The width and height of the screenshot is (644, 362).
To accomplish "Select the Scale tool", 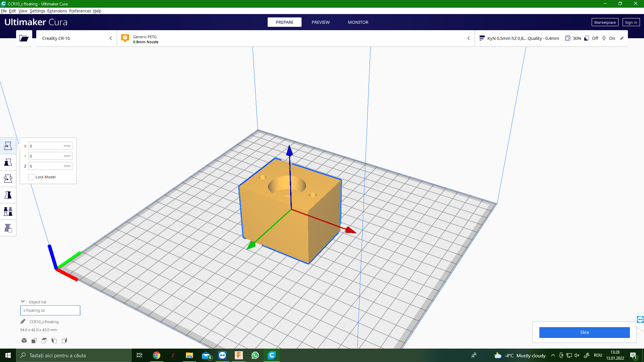I will 8,162.
